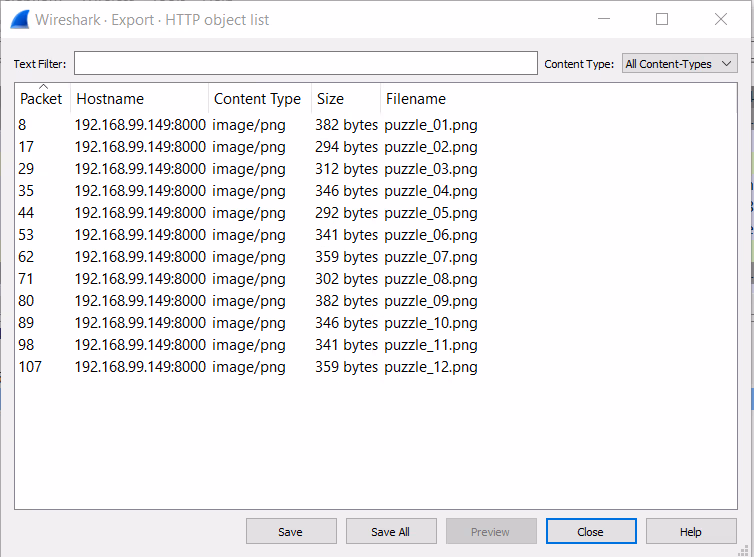This screenshot has width=754, height=557.
Task: Select filename puzzle_04.png
Action: click(x=431, y=191)
